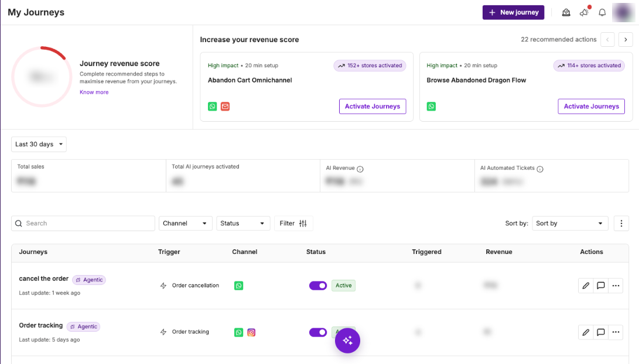Open the Filter options button
This screenshot has width=639, height=364.
click(x=293, y=223)
